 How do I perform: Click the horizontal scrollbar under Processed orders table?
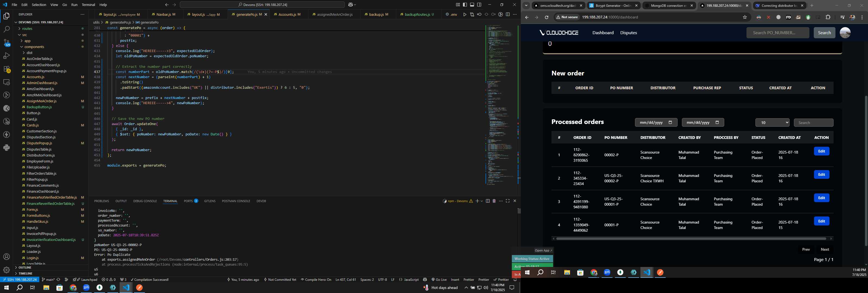coord(691,239)
